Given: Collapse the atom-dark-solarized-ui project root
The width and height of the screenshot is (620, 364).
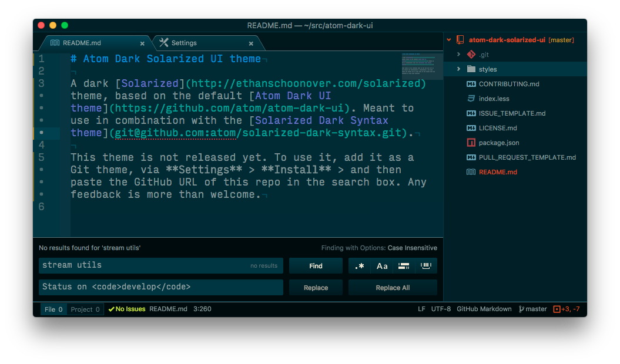Looking at the screenshot, I should (449, 39).
